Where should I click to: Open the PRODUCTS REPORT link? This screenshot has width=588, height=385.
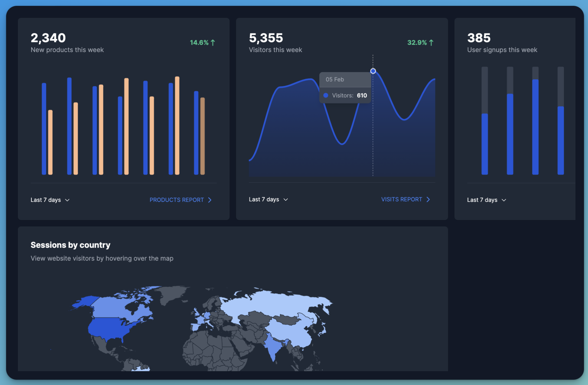(176, 200)
